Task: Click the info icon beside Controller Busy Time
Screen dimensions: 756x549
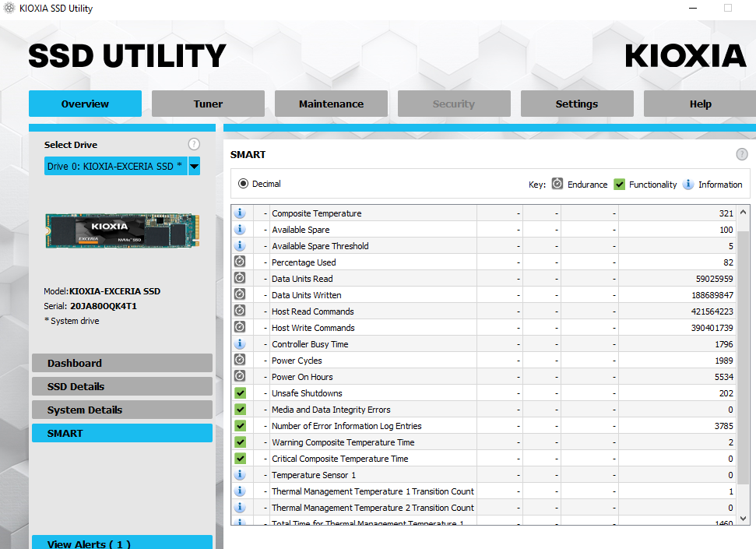Action: coord(240,343)
